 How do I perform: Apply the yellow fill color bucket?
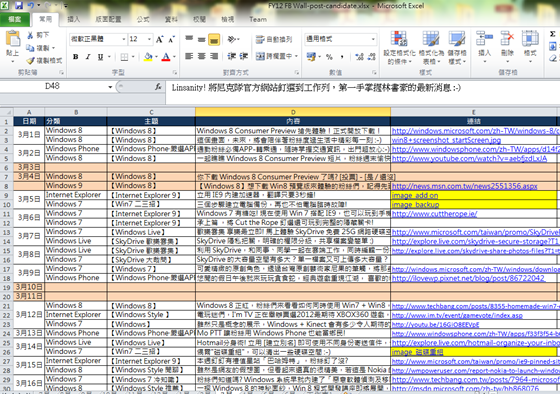click(148, 57)
